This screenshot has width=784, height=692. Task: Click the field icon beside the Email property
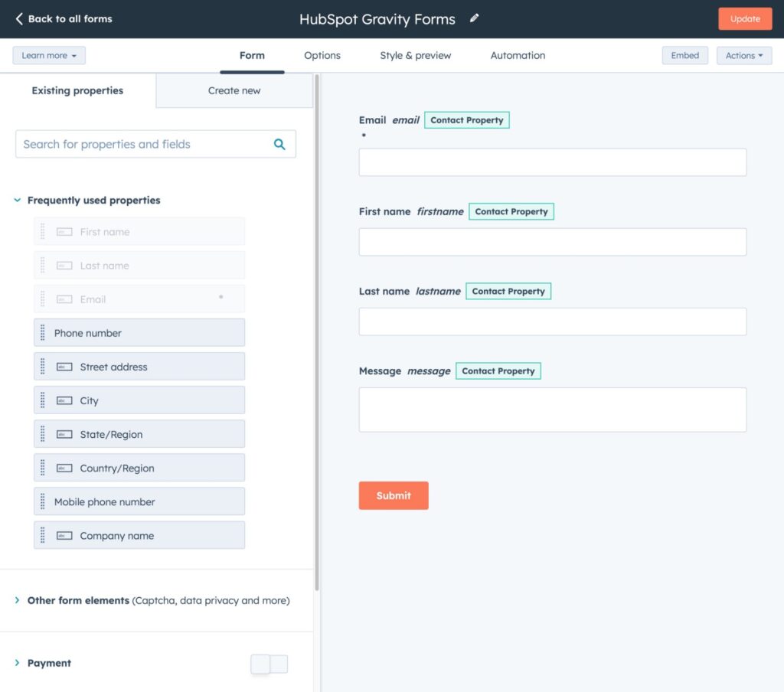pos(64,299)
